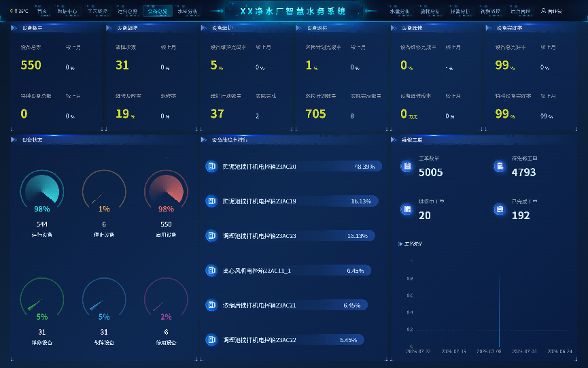
Task: Click the arrow icon of the 设备状态 panel header
Action: tap(14, 139)
